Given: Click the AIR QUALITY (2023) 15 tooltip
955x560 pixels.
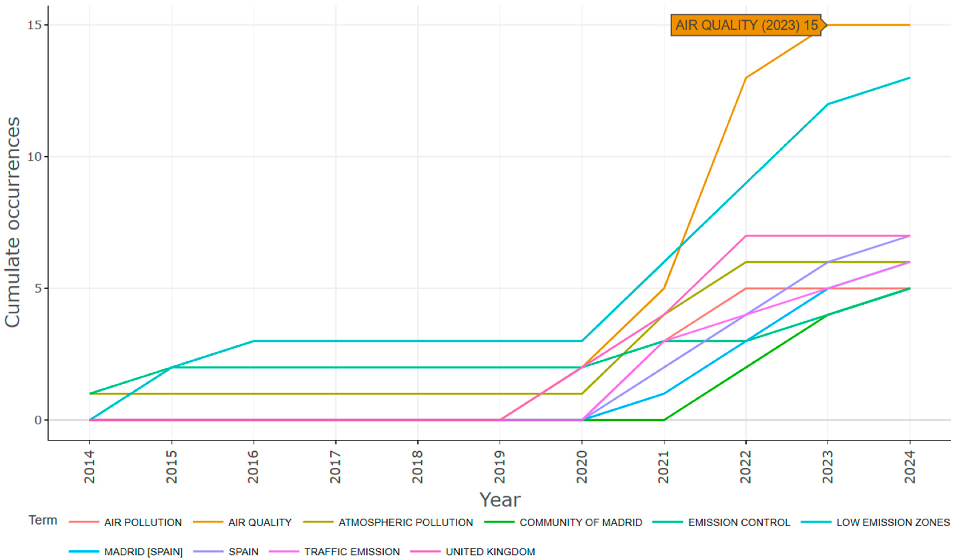Looking at the screenshot, I should [745, 25].
